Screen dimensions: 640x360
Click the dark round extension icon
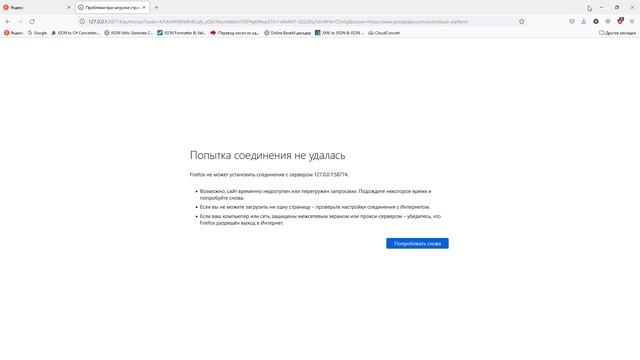tap(596, 21)
